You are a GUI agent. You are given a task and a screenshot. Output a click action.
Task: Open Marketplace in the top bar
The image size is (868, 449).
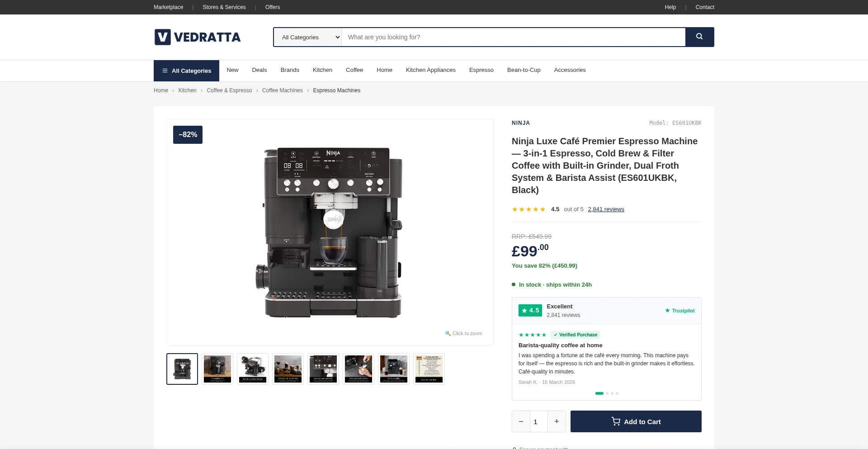168,7
